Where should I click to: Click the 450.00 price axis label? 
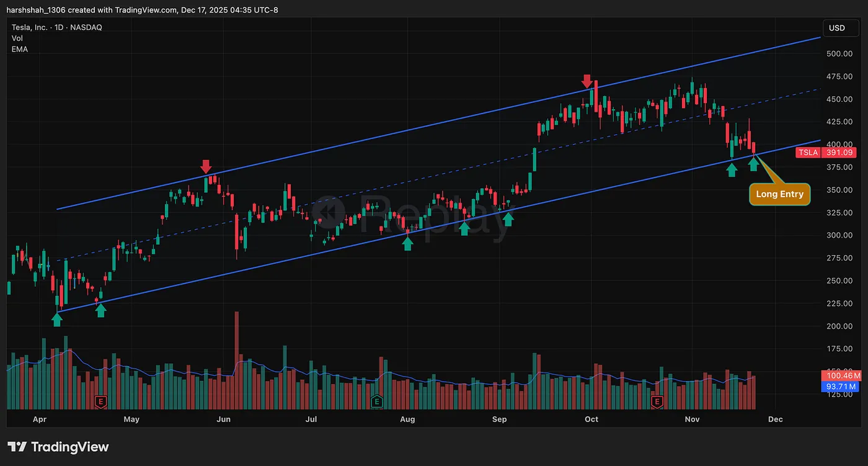839,99
